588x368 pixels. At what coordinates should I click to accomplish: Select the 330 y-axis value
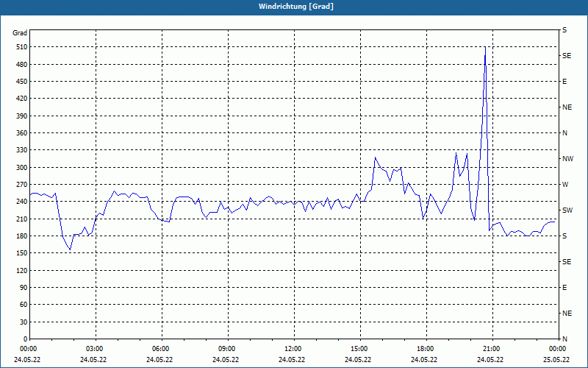point(21,150)
